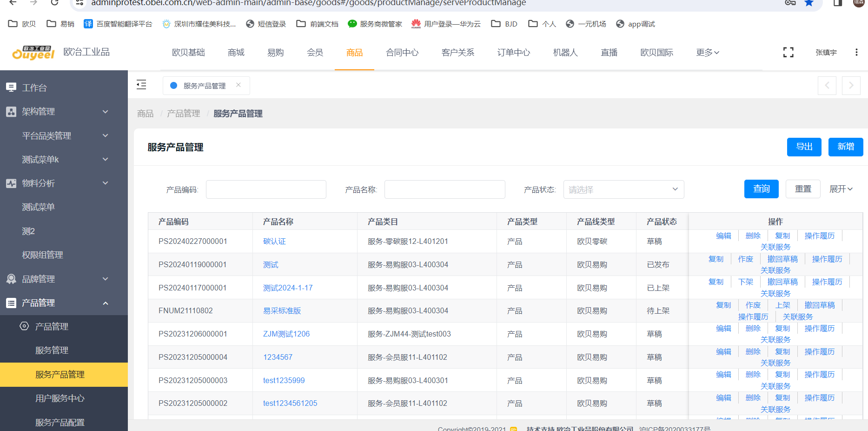
Task: Click the 导出 button
Action: 804,147
